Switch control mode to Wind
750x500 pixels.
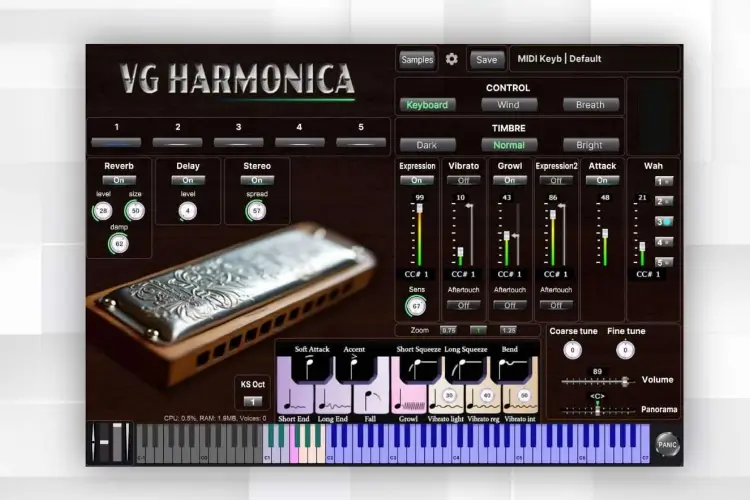click(509, 105)
